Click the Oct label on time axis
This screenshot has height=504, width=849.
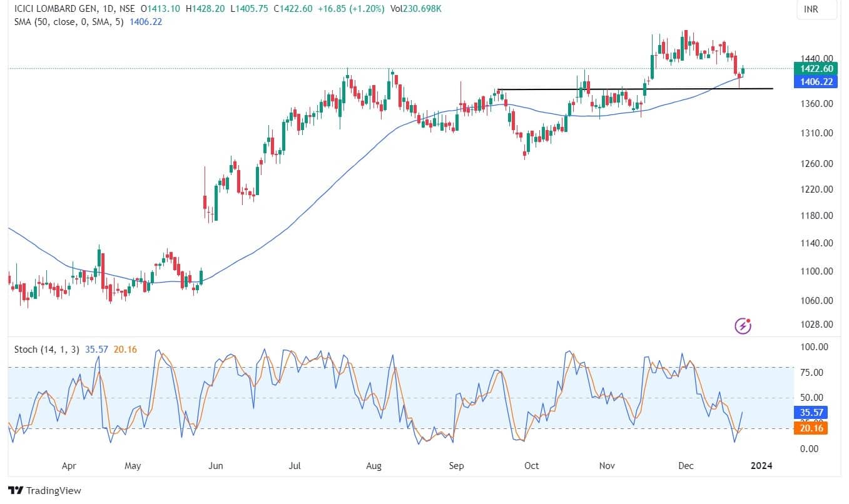click(x=532, y=466)
